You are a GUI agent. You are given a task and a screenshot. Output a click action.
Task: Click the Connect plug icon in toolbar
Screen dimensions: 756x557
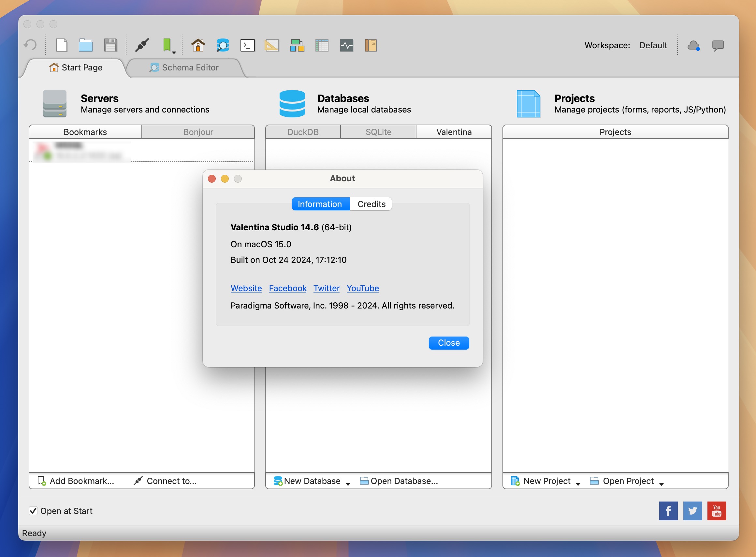(142, 45)
